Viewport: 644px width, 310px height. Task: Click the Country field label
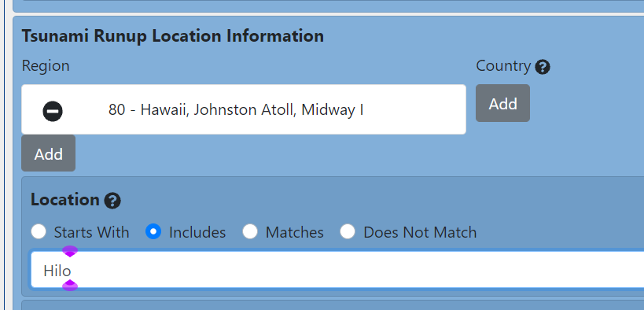coord(503,66)
